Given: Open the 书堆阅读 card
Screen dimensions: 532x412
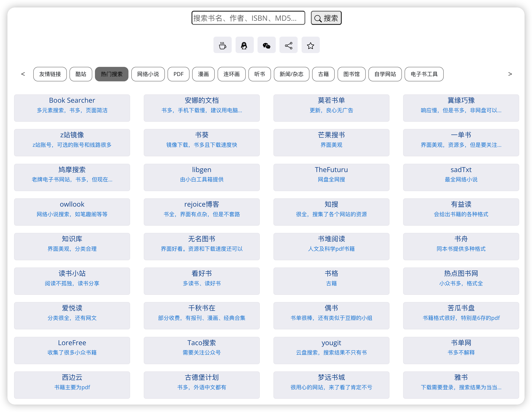Looking at the screenshot, I should click(331, 246).
